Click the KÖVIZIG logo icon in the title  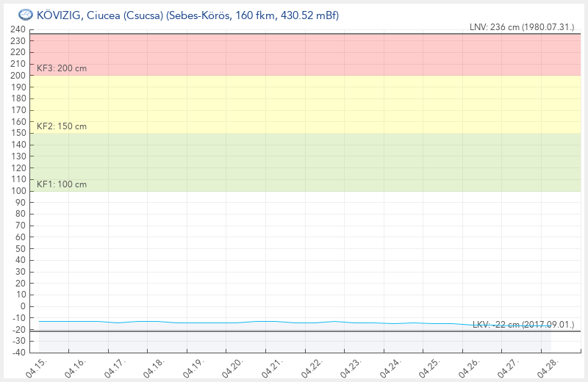pyautogui.click(x=25, y=15)
